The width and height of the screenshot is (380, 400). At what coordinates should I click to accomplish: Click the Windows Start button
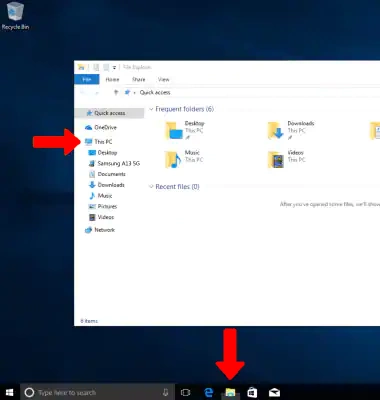(10, 392)
